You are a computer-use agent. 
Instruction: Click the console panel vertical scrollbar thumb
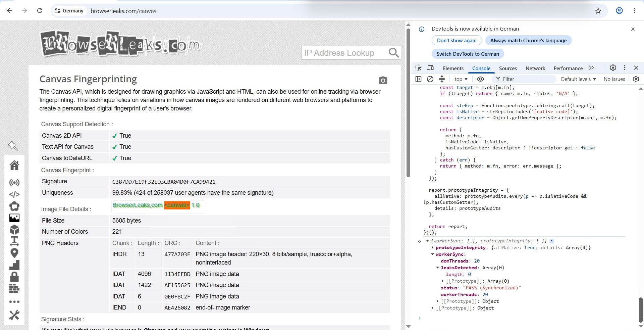click(x=641, y=310)
